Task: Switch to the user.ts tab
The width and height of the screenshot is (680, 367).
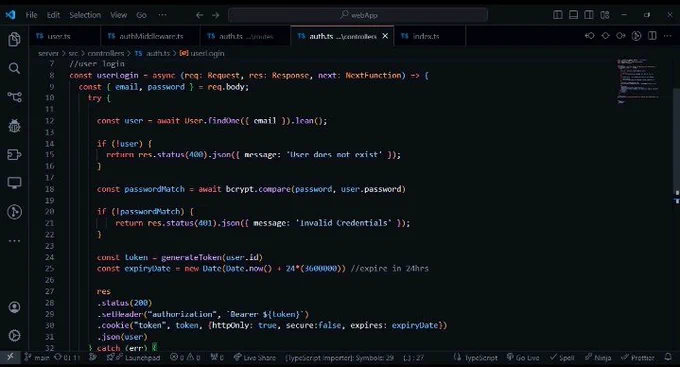Action: click(x=65, y=36)
